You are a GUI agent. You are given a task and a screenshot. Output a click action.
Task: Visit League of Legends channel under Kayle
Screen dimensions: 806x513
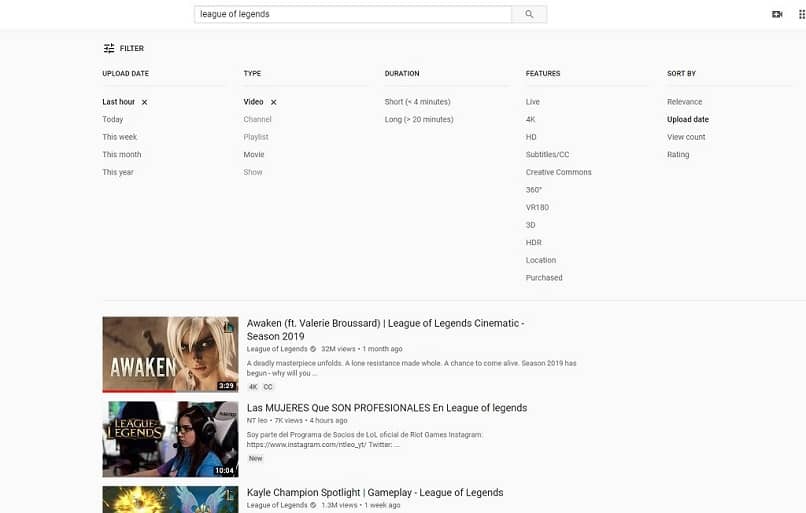click(x=277, y=505)
